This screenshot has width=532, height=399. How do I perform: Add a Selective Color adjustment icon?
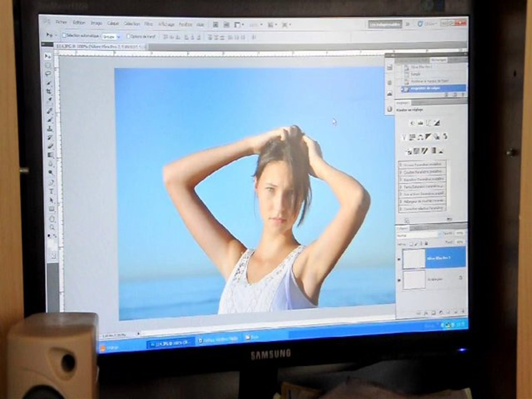tap(441, 151)
